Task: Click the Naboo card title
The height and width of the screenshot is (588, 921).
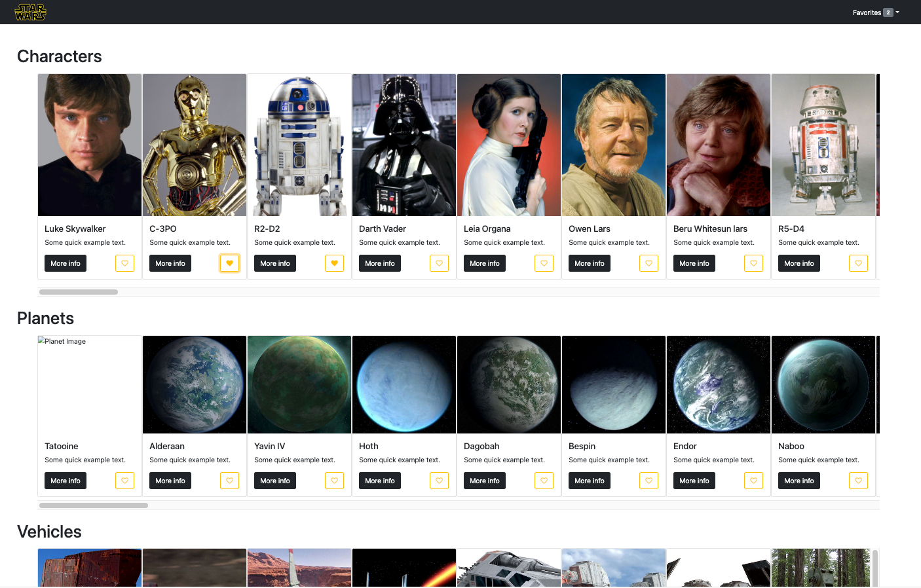Action: [791, 446]
